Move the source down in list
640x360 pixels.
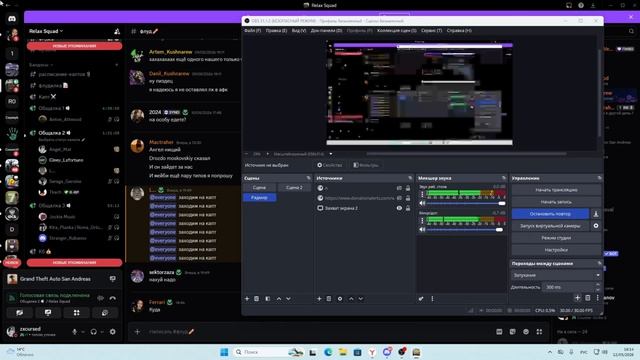[361, 299]
